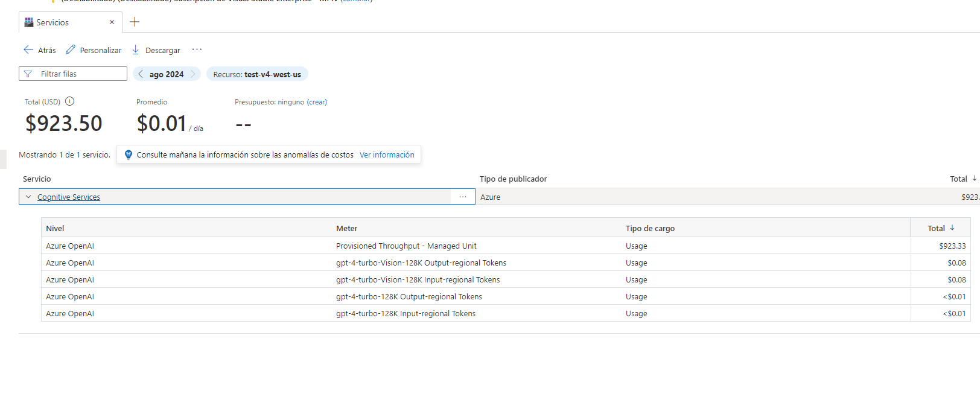Click the crear budget link
Image resolution: width=980 pixels, height=414 pixels.
click(317, 102)
